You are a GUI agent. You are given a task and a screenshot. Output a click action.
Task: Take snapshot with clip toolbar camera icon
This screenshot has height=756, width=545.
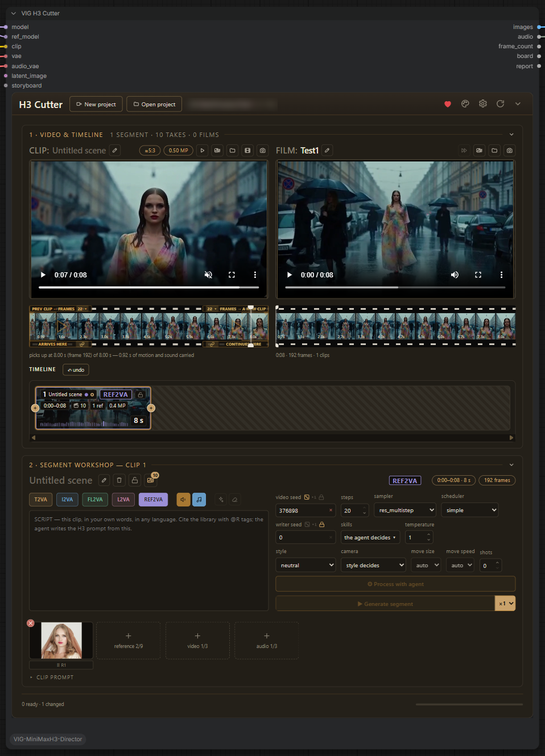[263, 151]
